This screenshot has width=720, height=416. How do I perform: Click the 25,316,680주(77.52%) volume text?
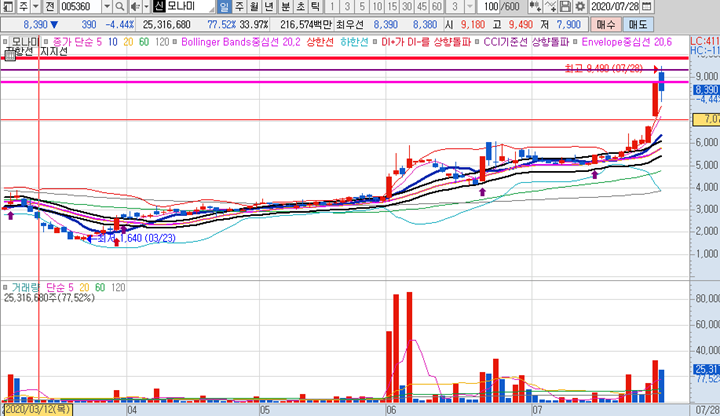[x=49, y=298]
